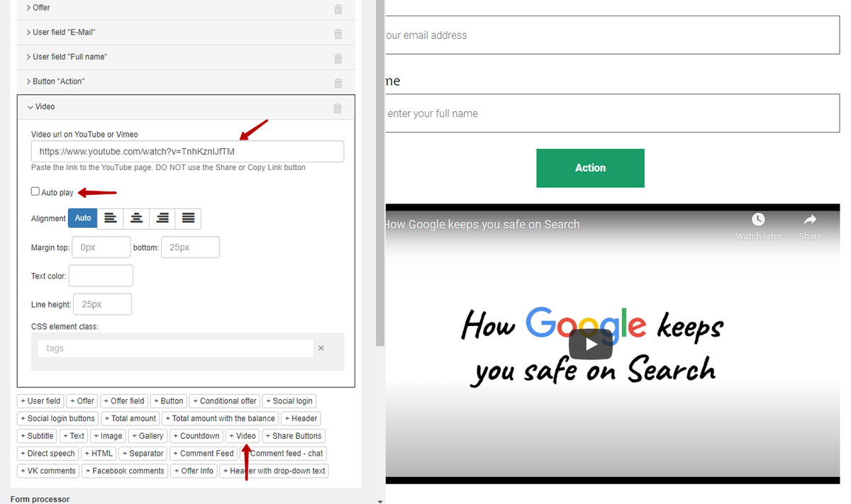The image size is (851, 504).
Task: Focus the Line height field
Action: 102,304
